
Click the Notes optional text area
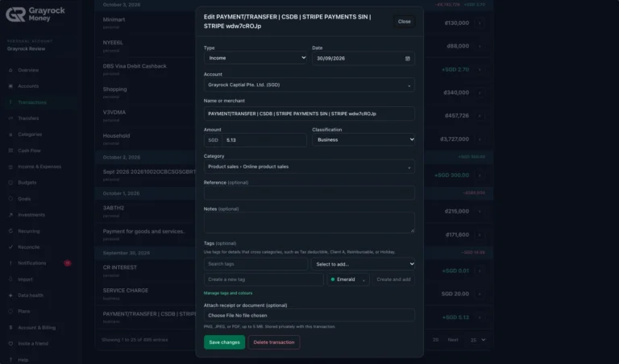pyautogui.click(x=309, y=223)
